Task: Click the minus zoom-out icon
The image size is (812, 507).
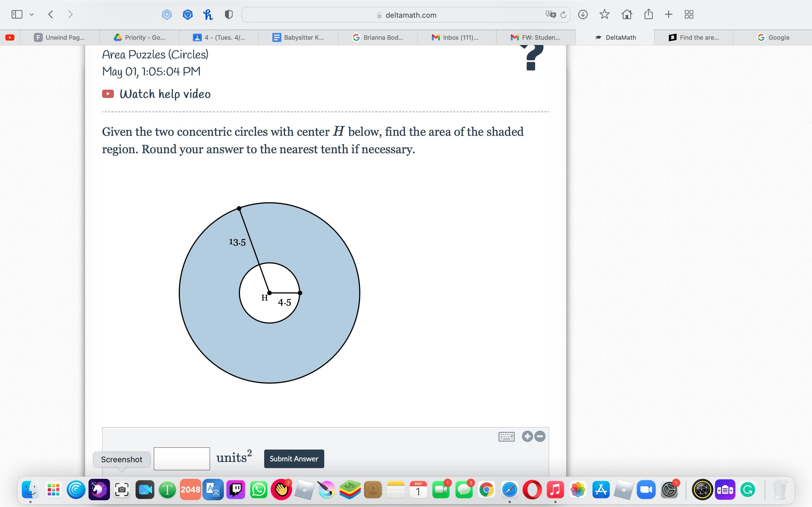Action: coord(540,436)
